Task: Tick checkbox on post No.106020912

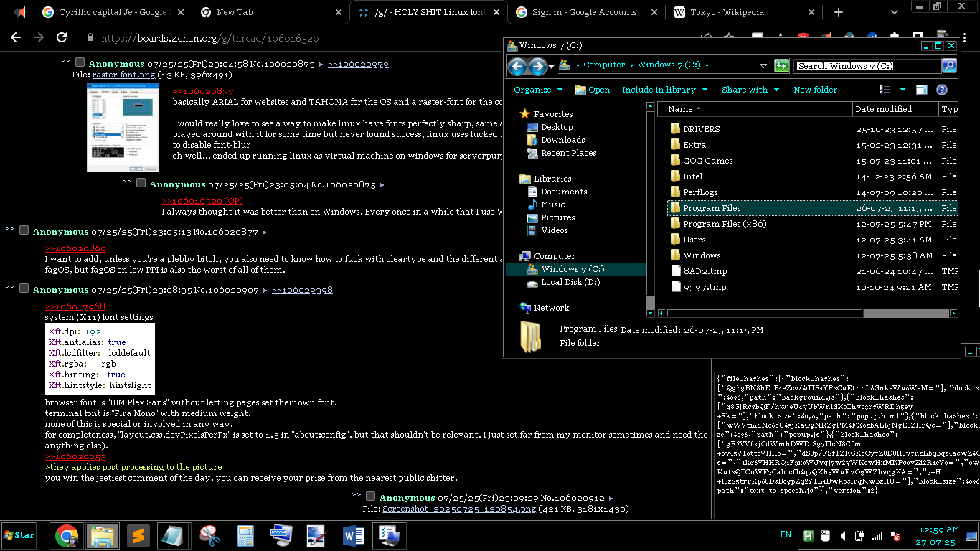Action: (x=370, y=496)
